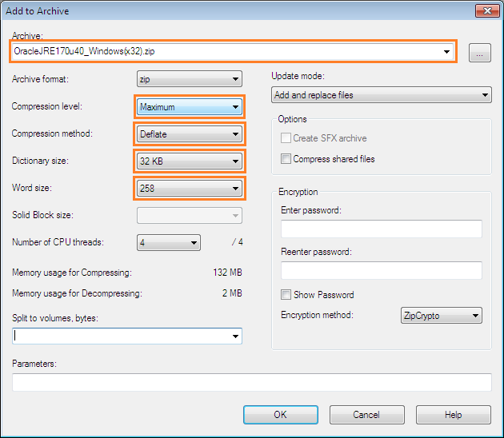Click the 2 MB decompressing memory value
The image size is (504, 438).
(232, 293)
